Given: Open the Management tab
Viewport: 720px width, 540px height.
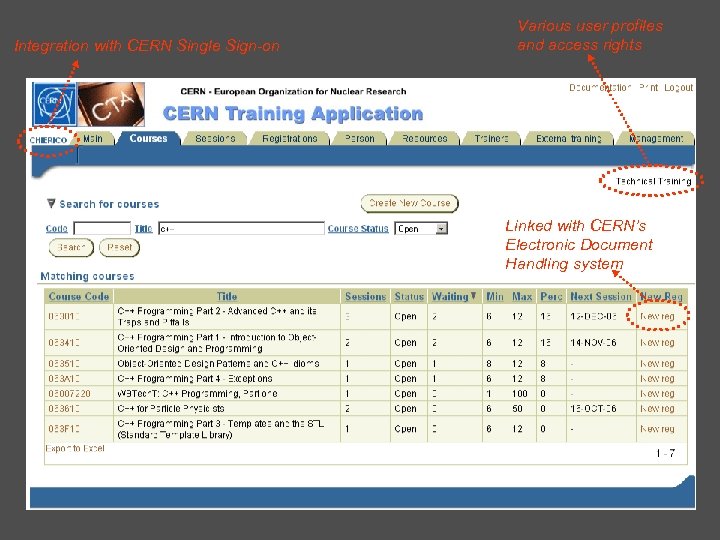Looking at the screenshot, I should [x=656, y=138].
